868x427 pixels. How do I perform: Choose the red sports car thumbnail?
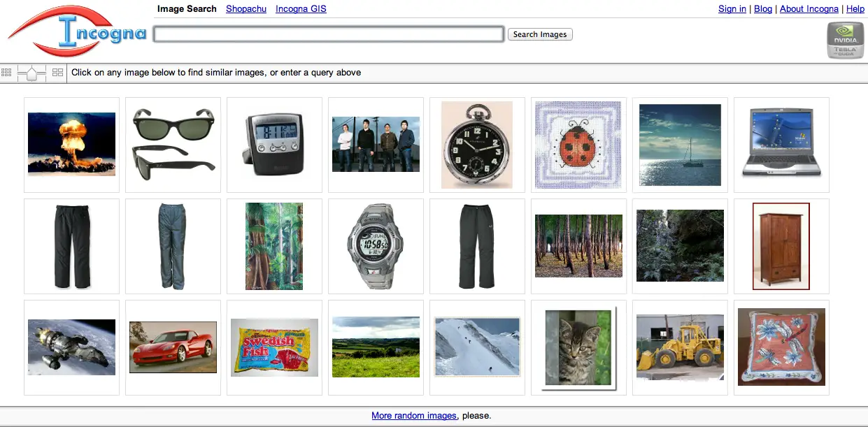173,347
